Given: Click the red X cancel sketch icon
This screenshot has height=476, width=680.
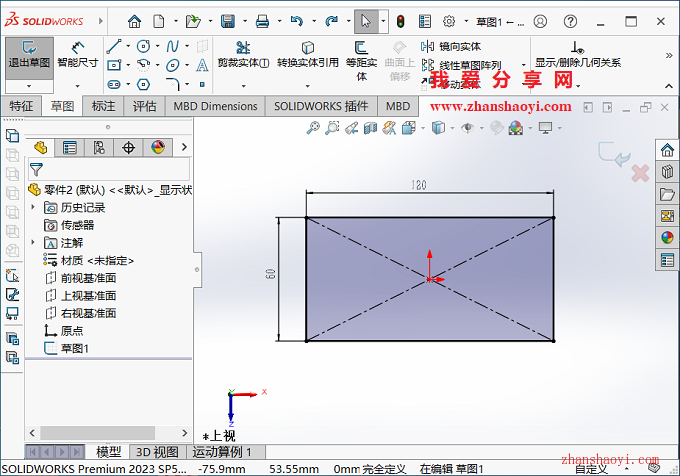Looking at the screenshot, I should [x=640, y=173].
